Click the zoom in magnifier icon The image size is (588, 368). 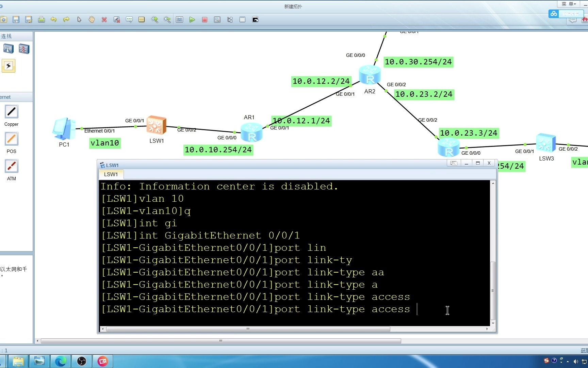155,19
